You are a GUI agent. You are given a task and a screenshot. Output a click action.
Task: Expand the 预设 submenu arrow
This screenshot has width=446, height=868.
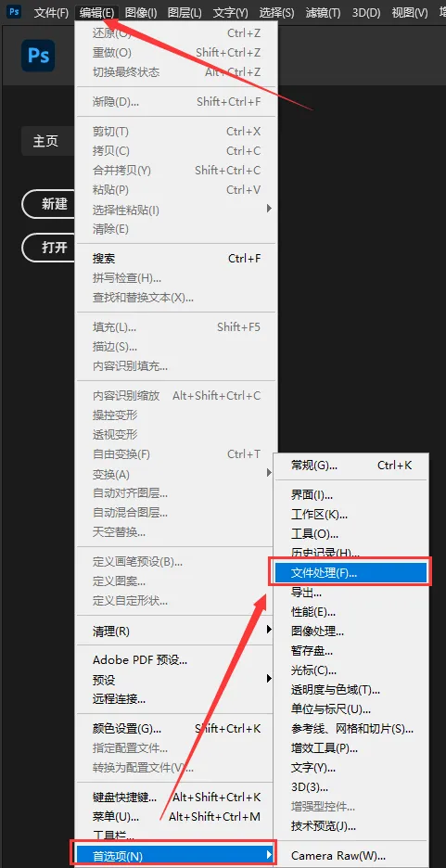(269, 679)
